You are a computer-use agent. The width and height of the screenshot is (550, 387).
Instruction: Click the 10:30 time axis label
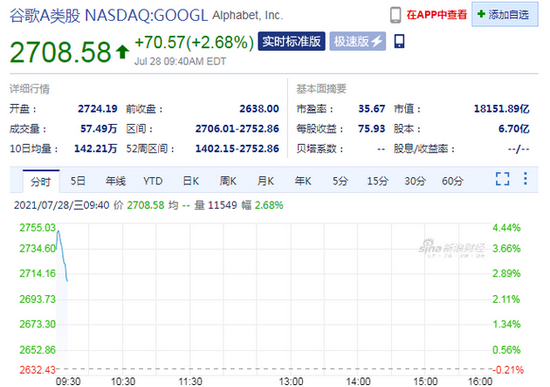[123, 381]
